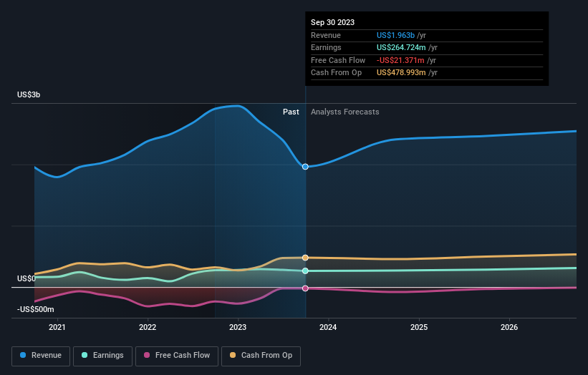Click the Analysts Forecasts label
Screen dimensions: 588x375
pos(345,112)
